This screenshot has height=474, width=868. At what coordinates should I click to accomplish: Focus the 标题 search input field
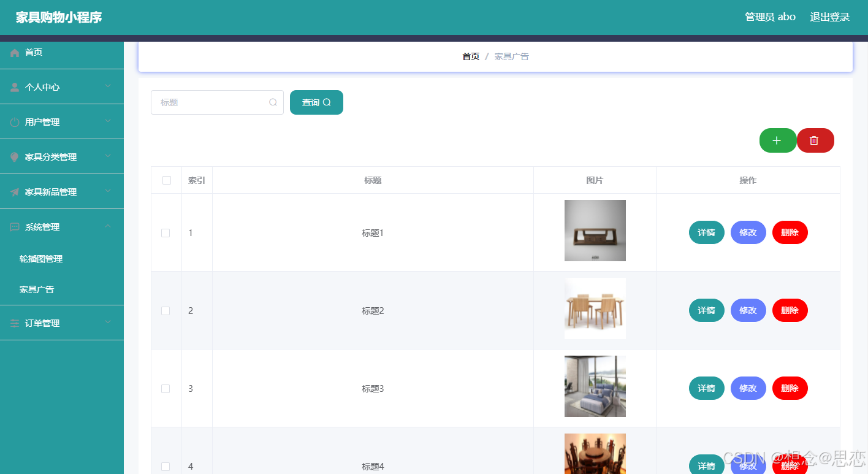(x=217, y=102)
